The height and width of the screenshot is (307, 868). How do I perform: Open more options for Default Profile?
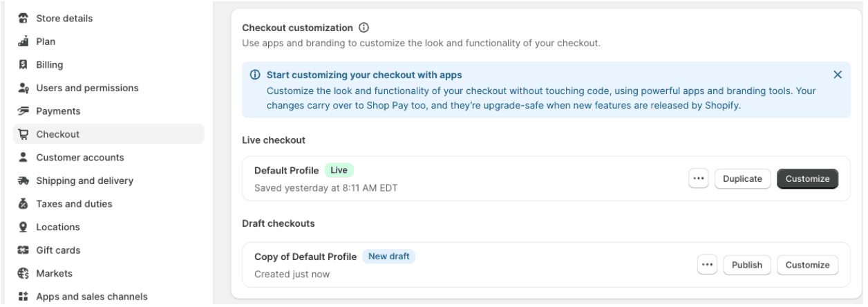click(x=699, y=178)
